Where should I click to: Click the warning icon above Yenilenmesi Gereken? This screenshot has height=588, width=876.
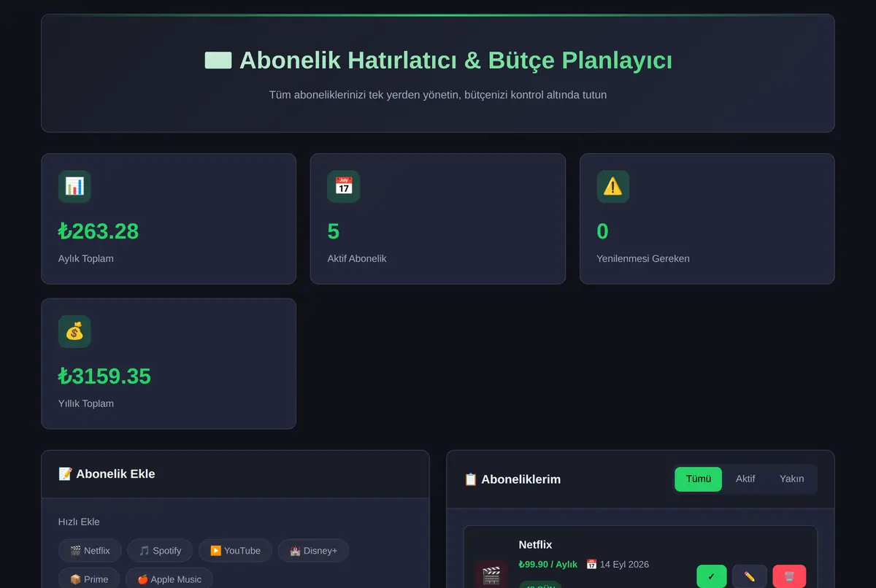coord(613,187)
